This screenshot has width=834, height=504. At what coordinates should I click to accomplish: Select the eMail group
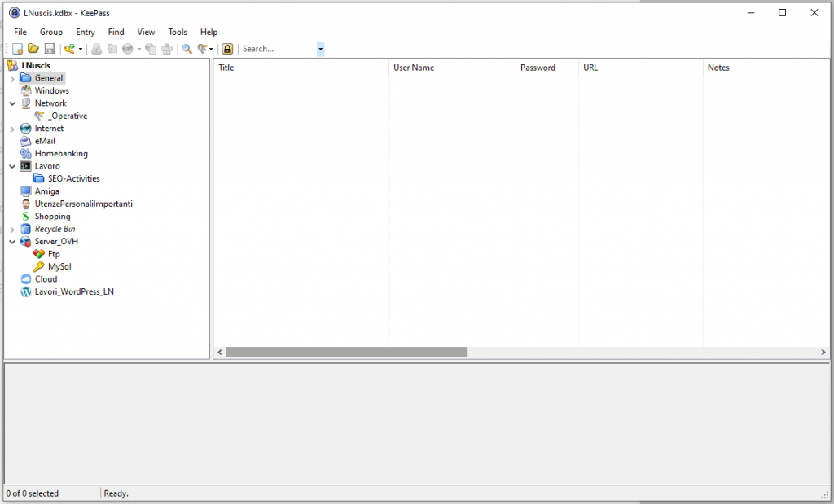46,141
